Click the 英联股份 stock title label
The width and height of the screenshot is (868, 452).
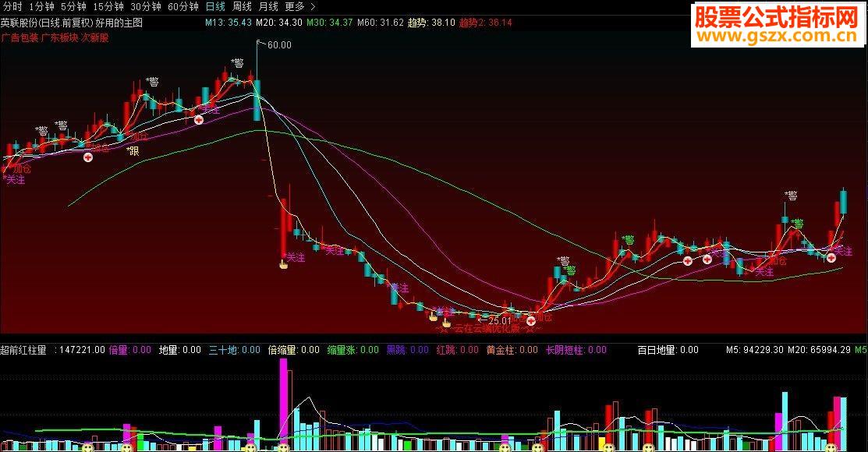click(18, 23)
